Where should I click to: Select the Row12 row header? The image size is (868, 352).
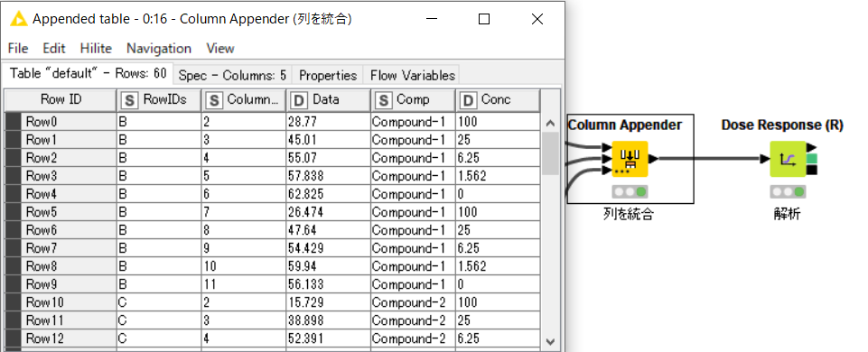click(61, 338)
